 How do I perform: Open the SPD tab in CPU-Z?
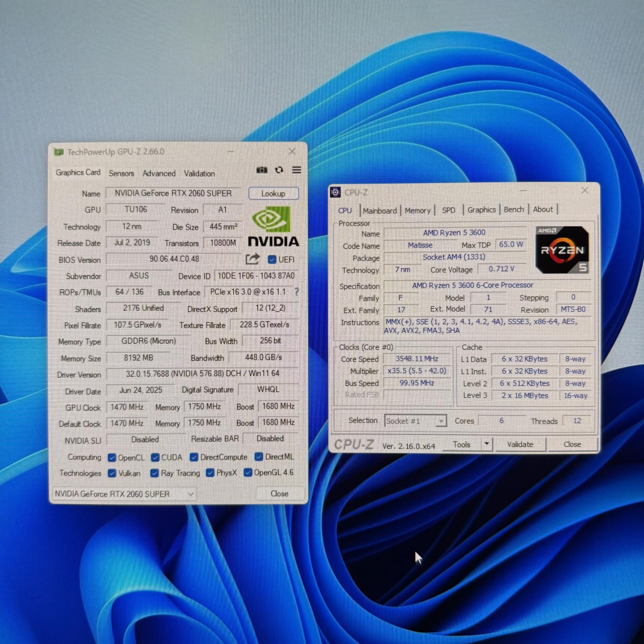(x=449, y=210)
